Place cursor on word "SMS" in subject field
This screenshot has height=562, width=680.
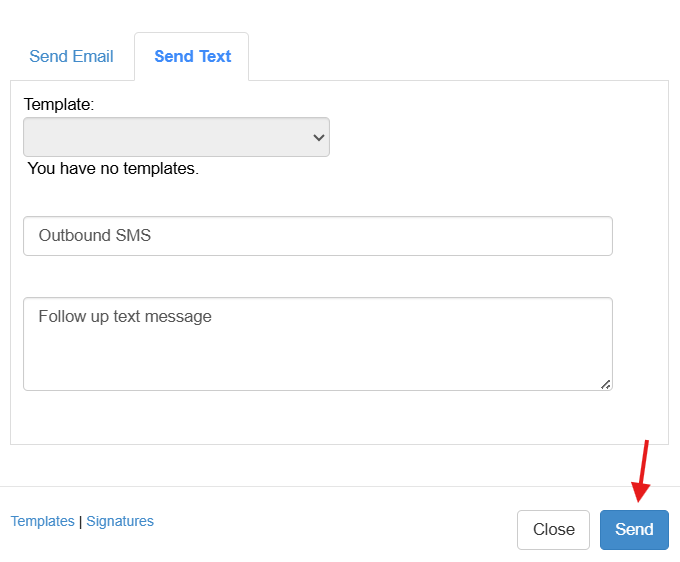point(134,236)
